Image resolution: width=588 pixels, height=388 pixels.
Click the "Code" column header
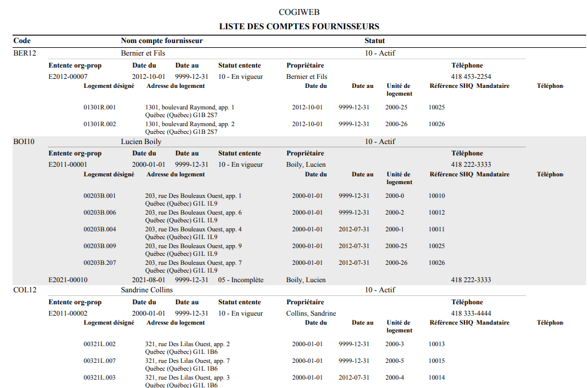point(22,41)
